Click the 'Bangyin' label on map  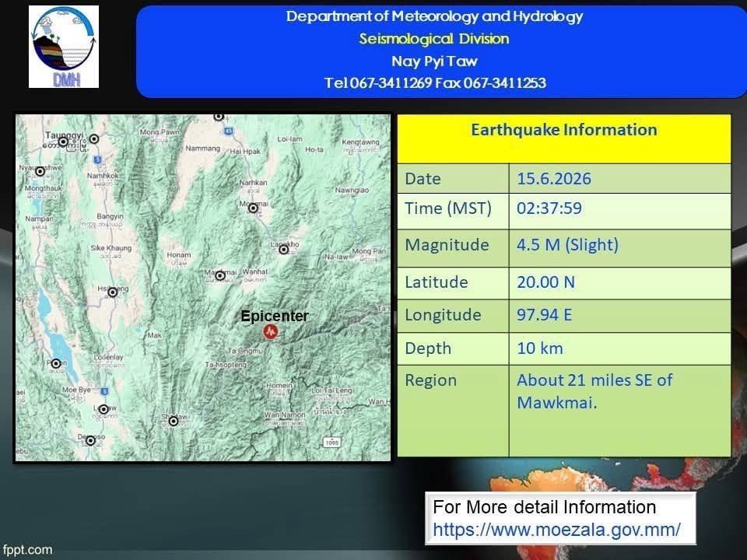(110, 216)
